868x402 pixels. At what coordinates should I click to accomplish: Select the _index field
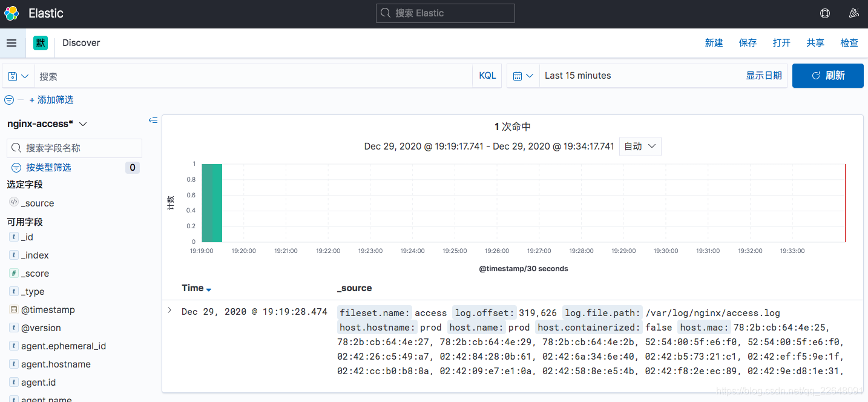click(35, 255)
